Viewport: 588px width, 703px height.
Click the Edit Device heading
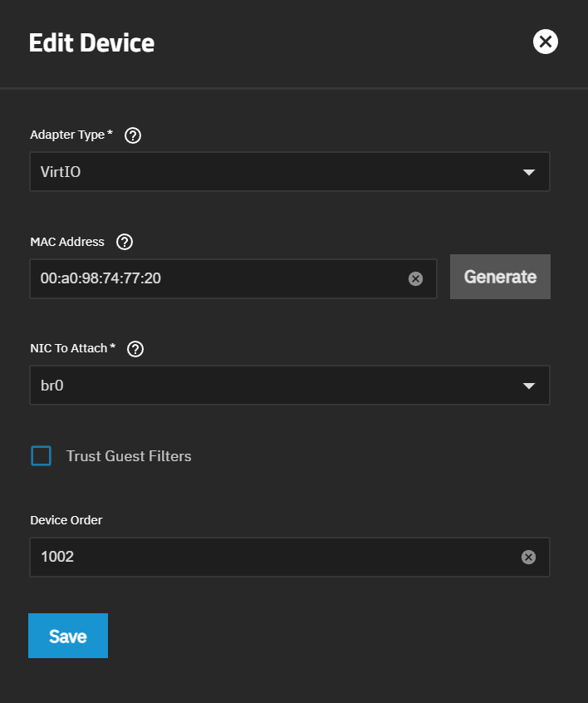point(92,43)
